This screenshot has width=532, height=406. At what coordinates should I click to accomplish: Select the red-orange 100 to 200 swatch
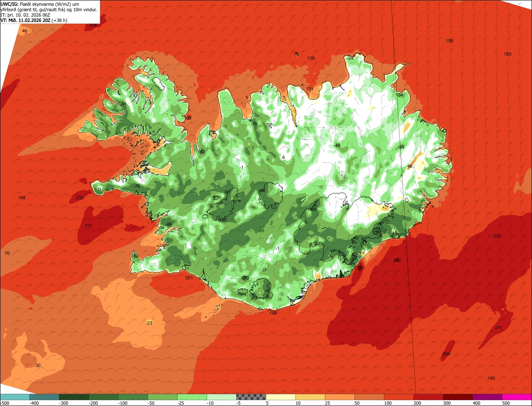(399, 397)
